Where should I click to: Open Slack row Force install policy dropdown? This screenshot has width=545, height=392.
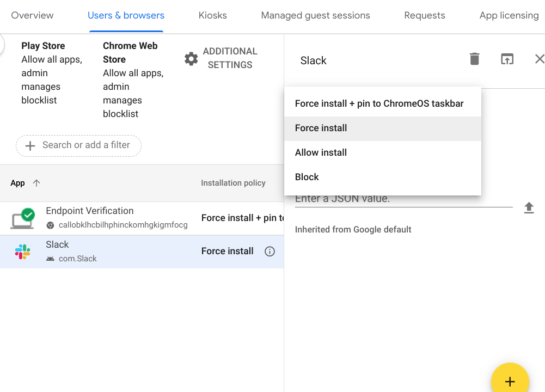228,251
